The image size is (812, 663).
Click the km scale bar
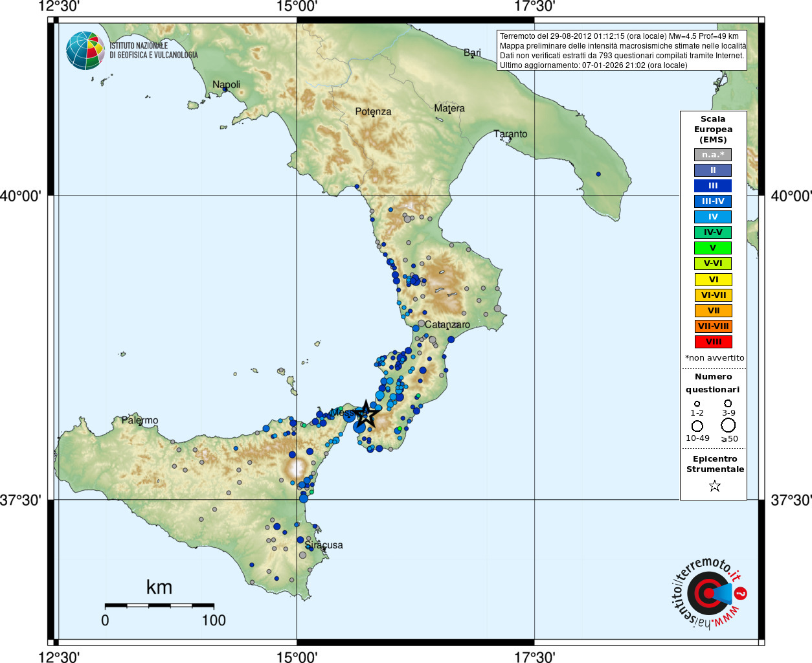(159, 606)
